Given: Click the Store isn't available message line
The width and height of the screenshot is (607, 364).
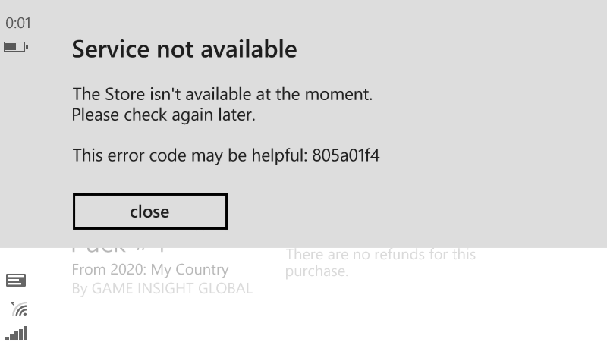Looking at the screenshot, I should point(222,94).
